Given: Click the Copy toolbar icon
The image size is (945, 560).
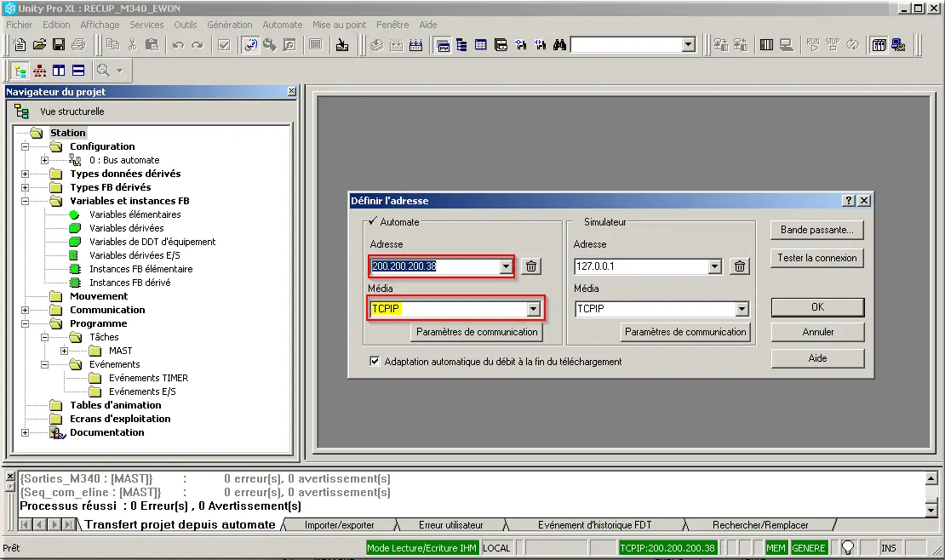Looking at the screenshot, I should coord(112,44).
